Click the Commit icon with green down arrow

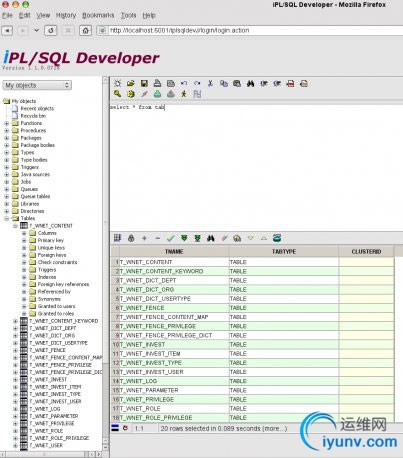157,94
